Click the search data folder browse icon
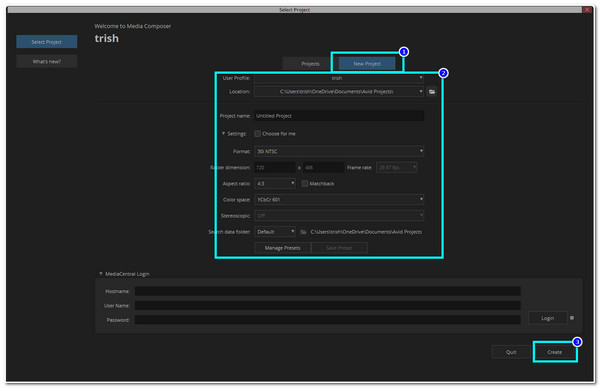This screenshot has height=388, width=600. point(303,232)
